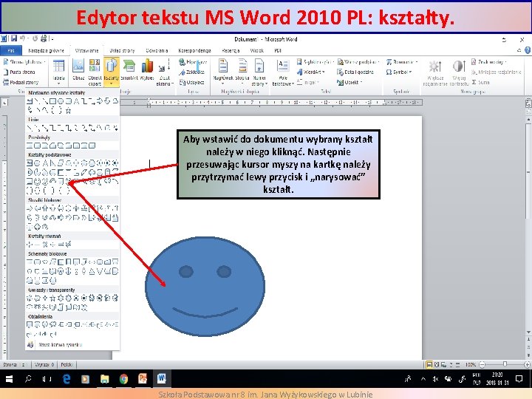Open the blue File tab

tap(11, 50)
